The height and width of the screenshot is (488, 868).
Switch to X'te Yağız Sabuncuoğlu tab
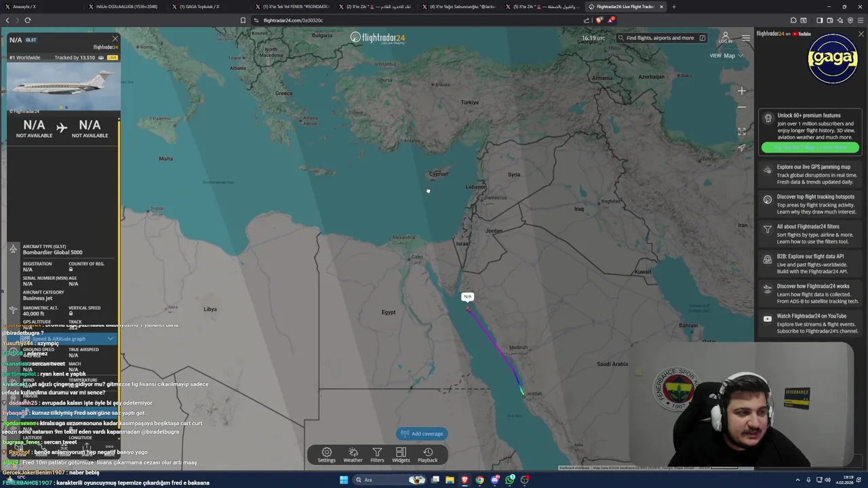click(460, 7)
